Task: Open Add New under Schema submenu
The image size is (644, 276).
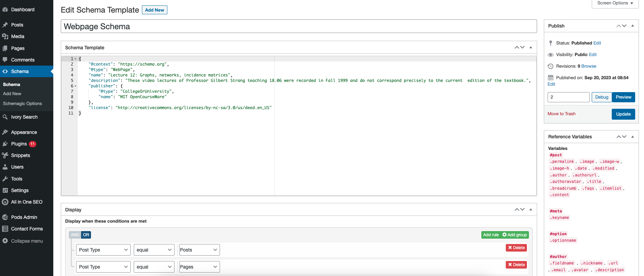Action: (12, 94)
